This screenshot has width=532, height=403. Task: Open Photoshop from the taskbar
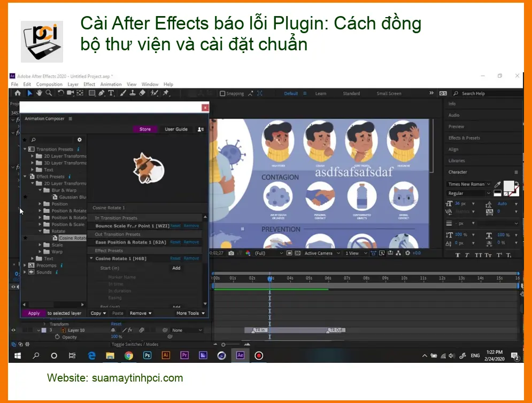(x=147, y=355)
